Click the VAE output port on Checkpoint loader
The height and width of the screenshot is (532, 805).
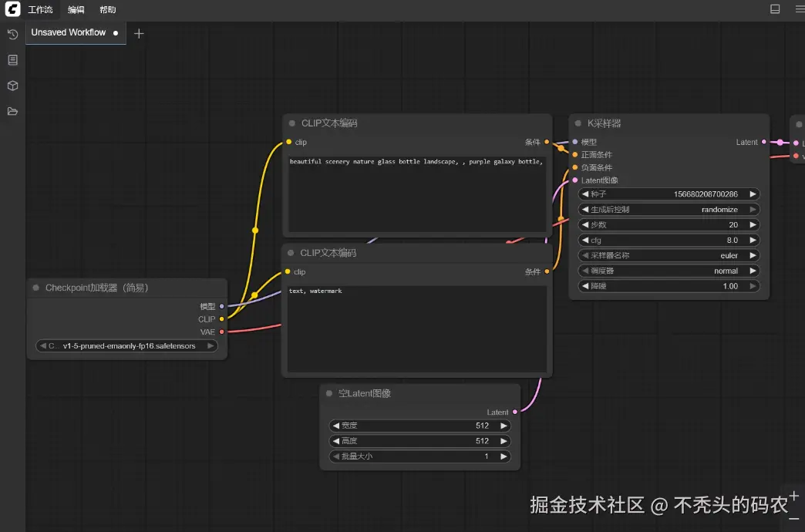coord(222,332)
